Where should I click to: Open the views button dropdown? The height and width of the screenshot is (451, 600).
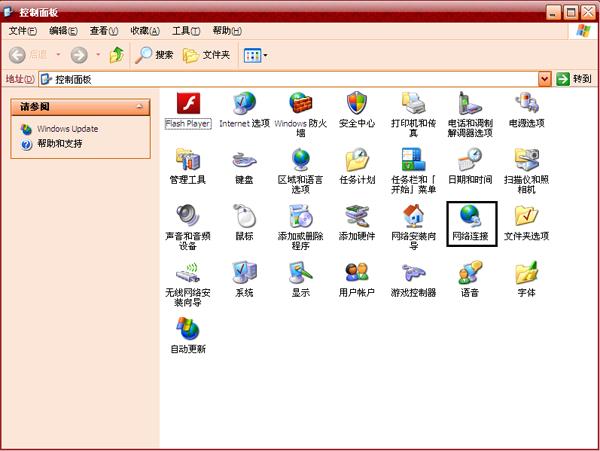click(265, 55)
